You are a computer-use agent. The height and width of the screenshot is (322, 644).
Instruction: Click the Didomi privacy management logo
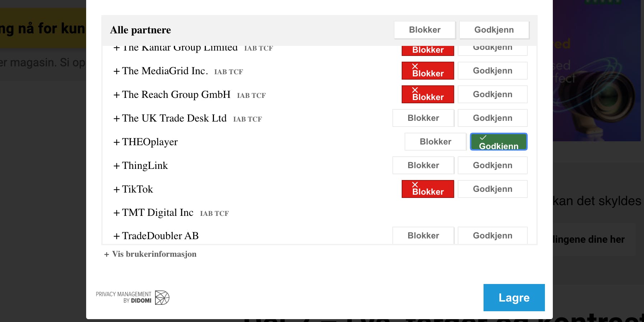(132, 298)
